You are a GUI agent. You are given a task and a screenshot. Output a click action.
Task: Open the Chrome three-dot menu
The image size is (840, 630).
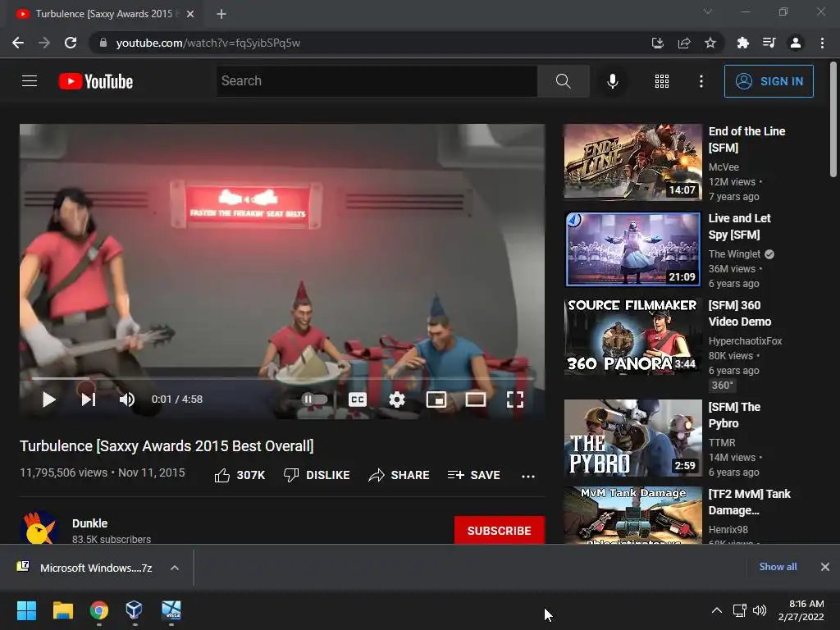pos(822,43)
